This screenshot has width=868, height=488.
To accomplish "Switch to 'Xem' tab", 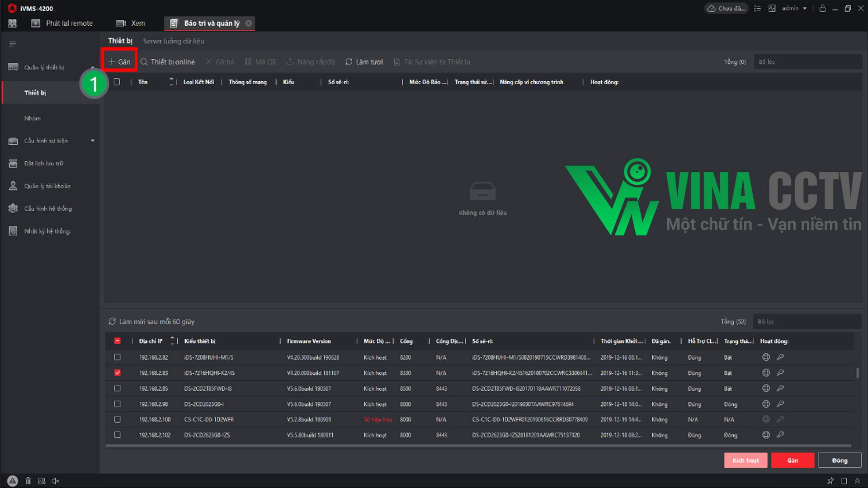I will tap(131, 23).
